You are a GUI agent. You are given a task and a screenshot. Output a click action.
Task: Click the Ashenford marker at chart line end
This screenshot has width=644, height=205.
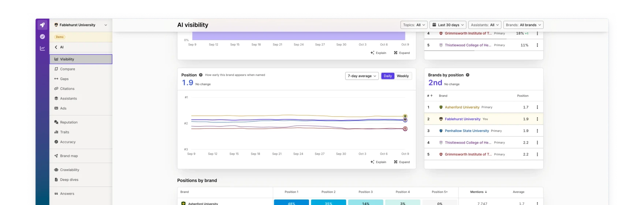[405, 116]
